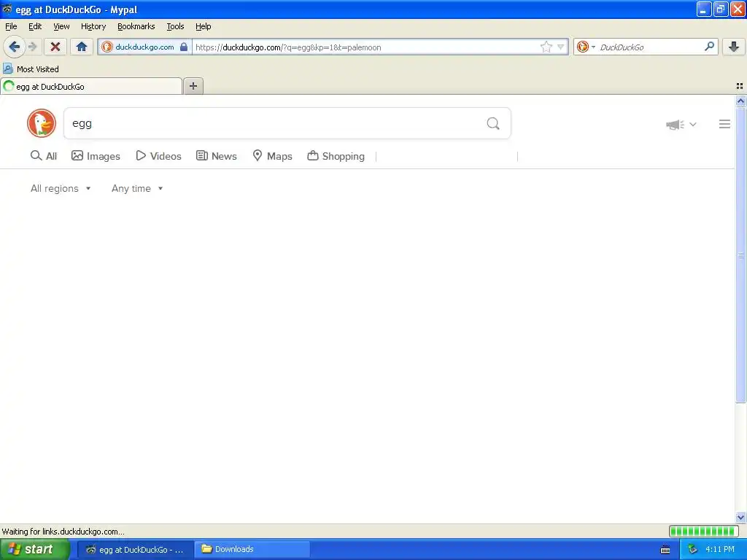The height and width of the screenshot is (560, 747).
Task: Select the address bar URL field
Action: pos(365,47)
